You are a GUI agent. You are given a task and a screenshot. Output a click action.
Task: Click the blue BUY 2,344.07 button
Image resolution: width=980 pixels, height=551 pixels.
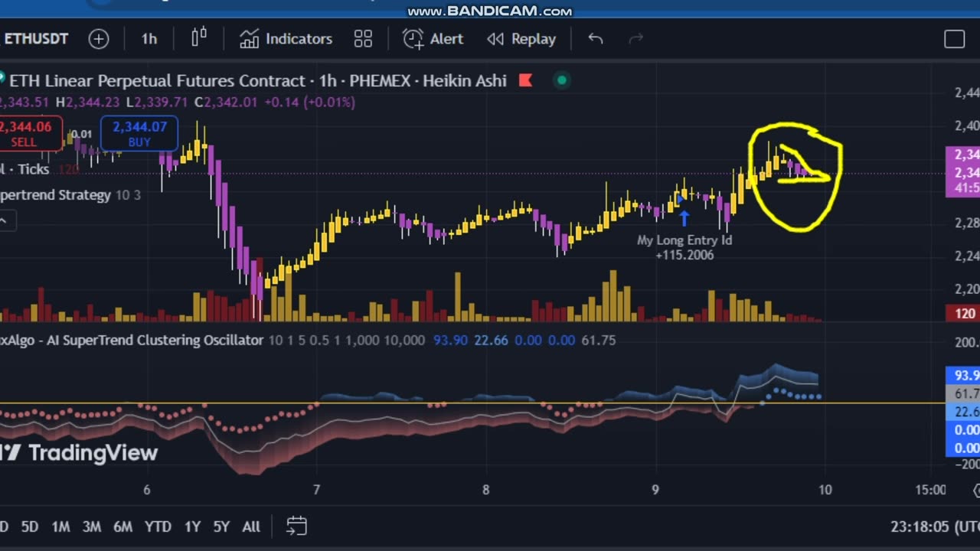pyautogui.click(x=139, y=134)
